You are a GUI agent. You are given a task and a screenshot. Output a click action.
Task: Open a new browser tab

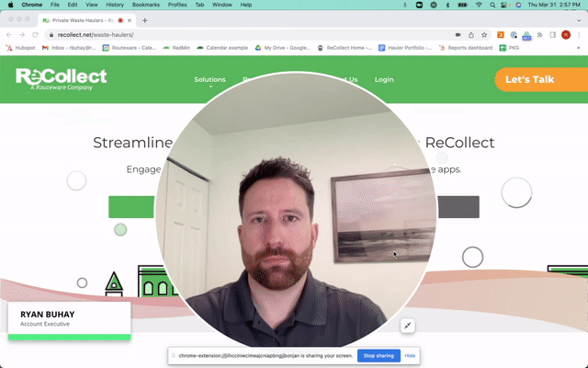(145, 20)
